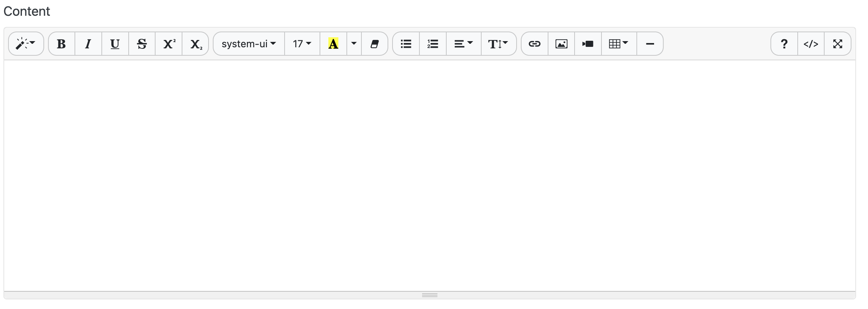Insert an unordered bullet list

pos(406,44)
